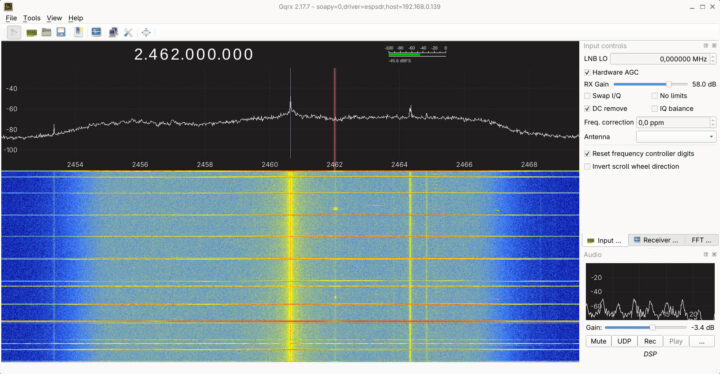
Task: Click the 2.462.000.000 frequency readout
Action: (193, 54)
